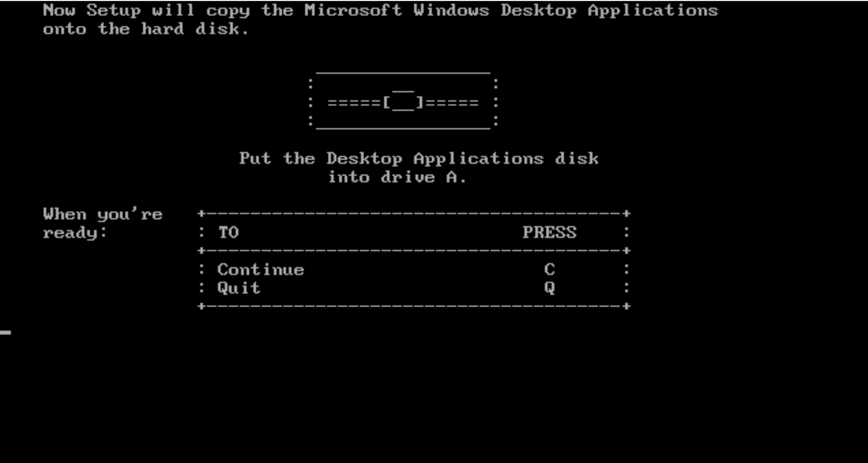Image resolution: width=868 pixels, height=463 pixels.
Task: Click the 'Put the Desktop Applications disk' instruction
Action: pos(419,158)
